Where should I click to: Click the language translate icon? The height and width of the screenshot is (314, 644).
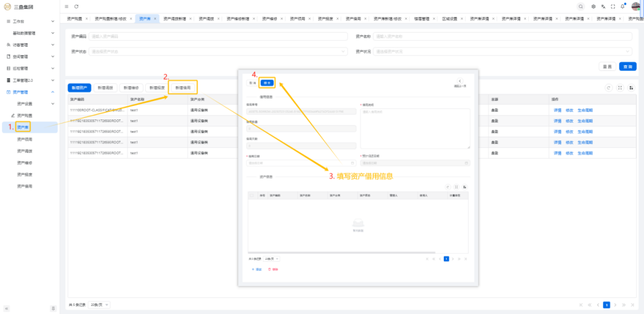[x=603, y=6]
